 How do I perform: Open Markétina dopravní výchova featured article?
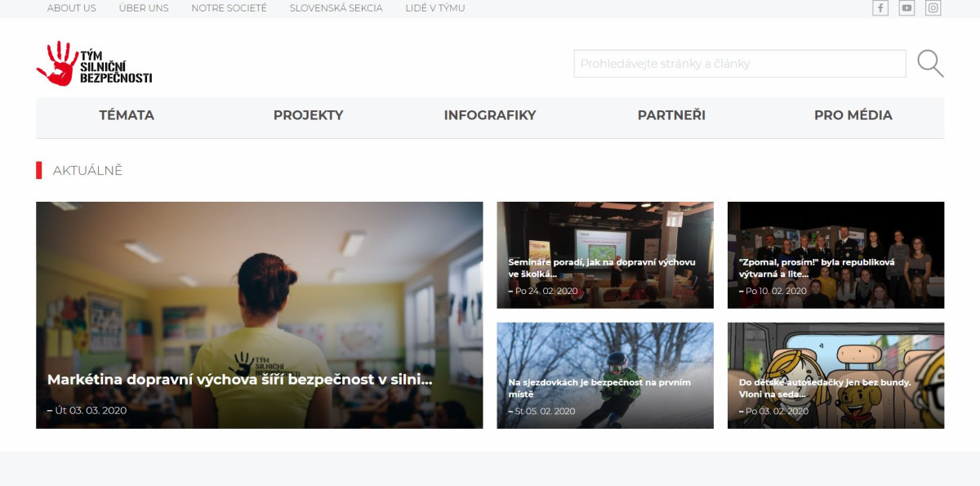tap(260, 315)
